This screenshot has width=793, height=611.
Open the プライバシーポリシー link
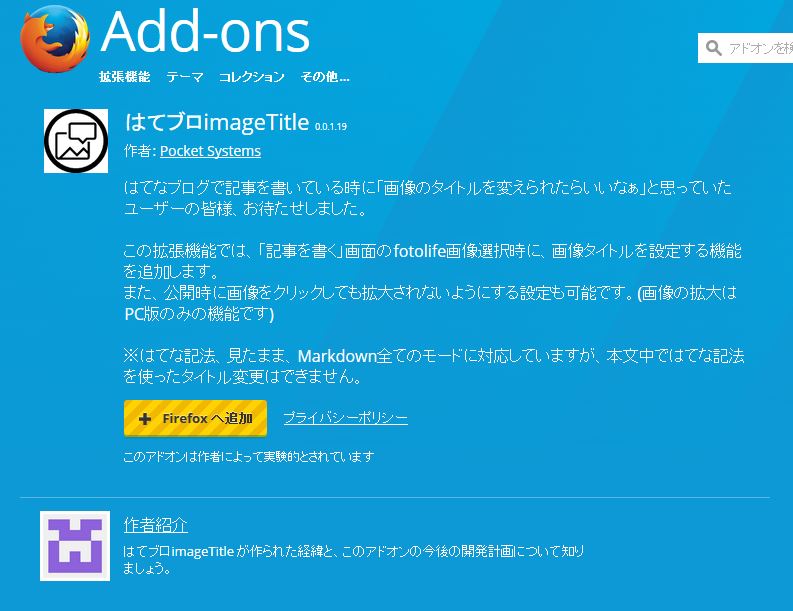345,418
